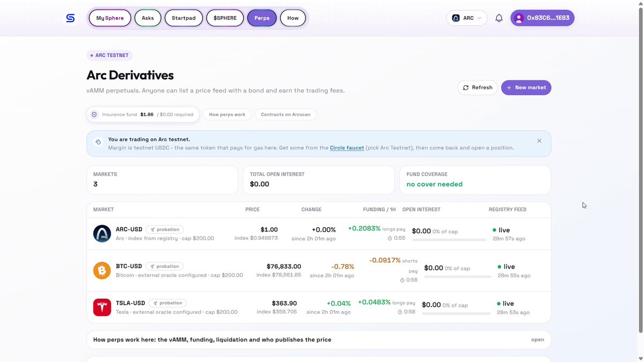
Task: Open the notifications bell
Action: (x=499, y=18)
